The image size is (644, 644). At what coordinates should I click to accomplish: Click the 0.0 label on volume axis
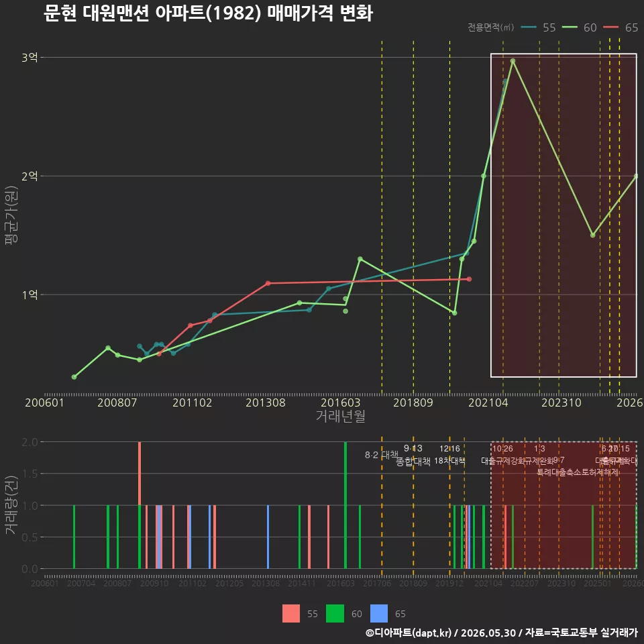[x=30, y=569]
